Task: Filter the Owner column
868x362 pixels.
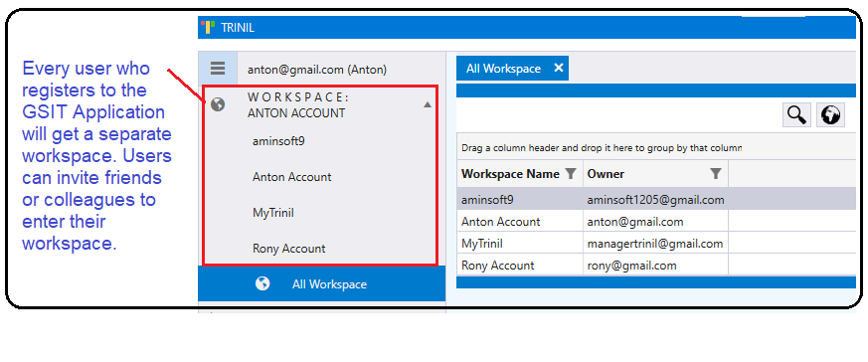Action: [x=716, y=174]
